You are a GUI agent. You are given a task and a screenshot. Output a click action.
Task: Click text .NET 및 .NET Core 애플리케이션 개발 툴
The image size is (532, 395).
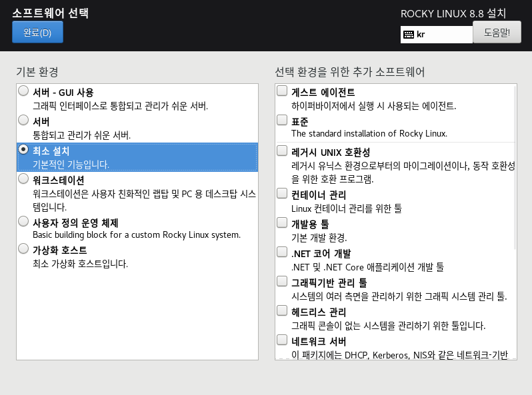coord(367,267)
